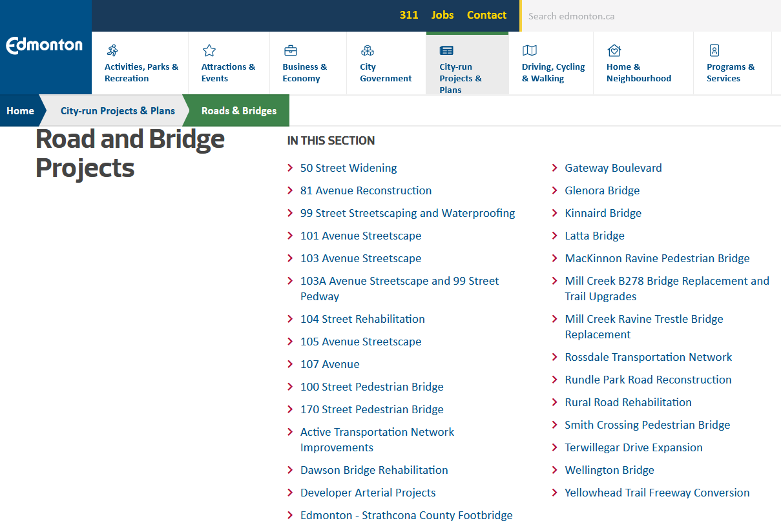Open the Jobs header link

pos(443,15)
